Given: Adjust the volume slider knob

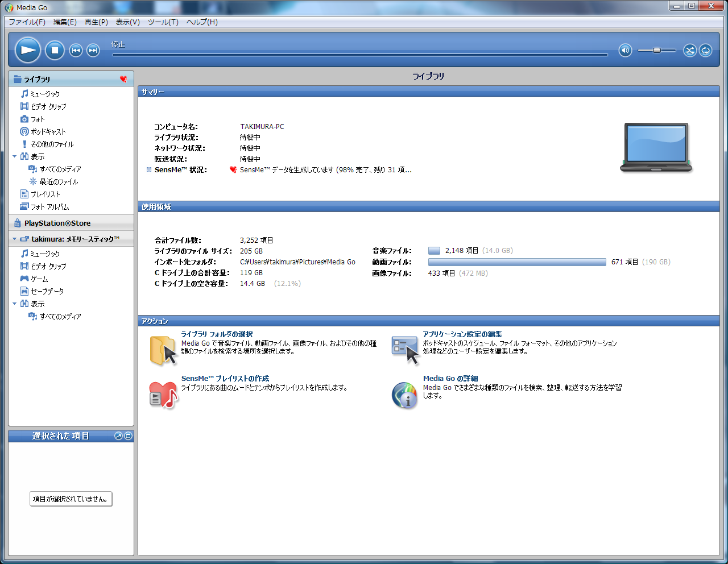Looking at the screenshot, I should click(657, 50).
